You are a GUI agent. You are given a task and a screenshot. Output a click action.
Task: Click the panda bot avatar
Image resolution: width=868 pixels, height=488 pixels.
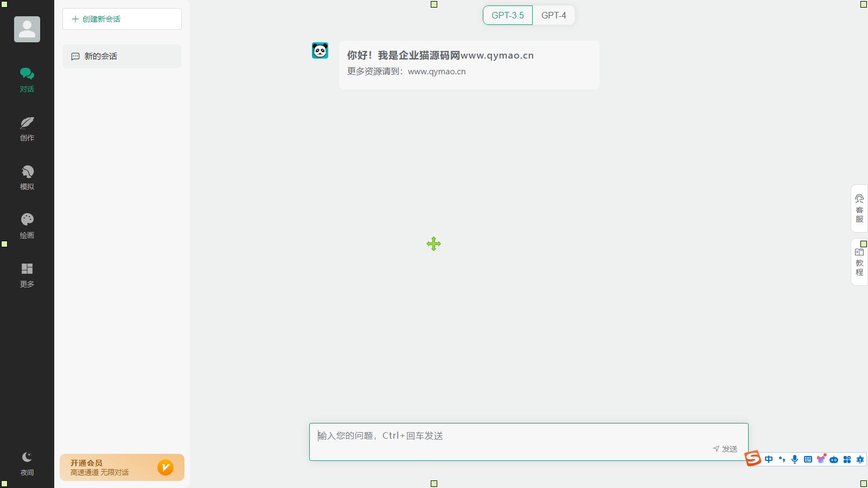[320, 50]
